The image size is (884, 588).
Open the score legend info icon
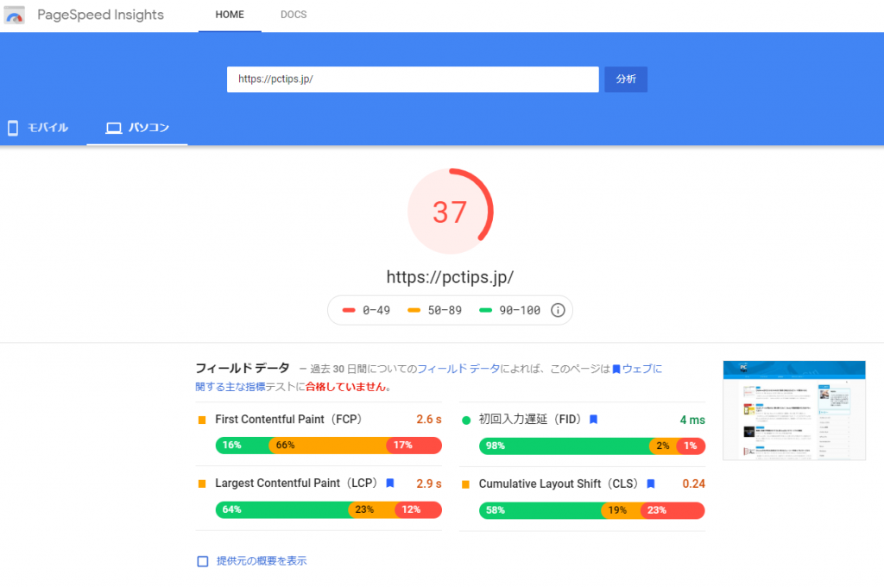coord(558,310)
